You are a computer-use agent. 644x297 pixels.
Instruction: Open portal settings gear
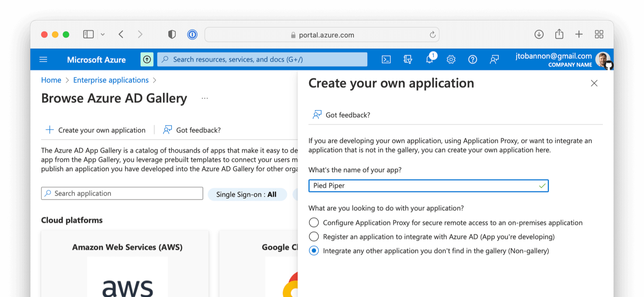451,60
